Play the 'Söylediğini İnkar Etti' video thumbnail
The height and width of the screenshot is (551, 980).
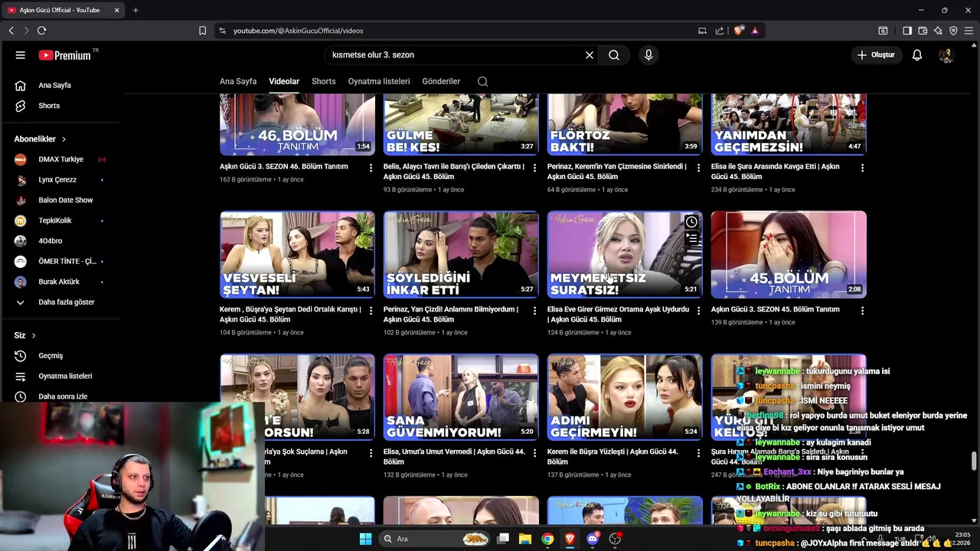tap(461, 254)
